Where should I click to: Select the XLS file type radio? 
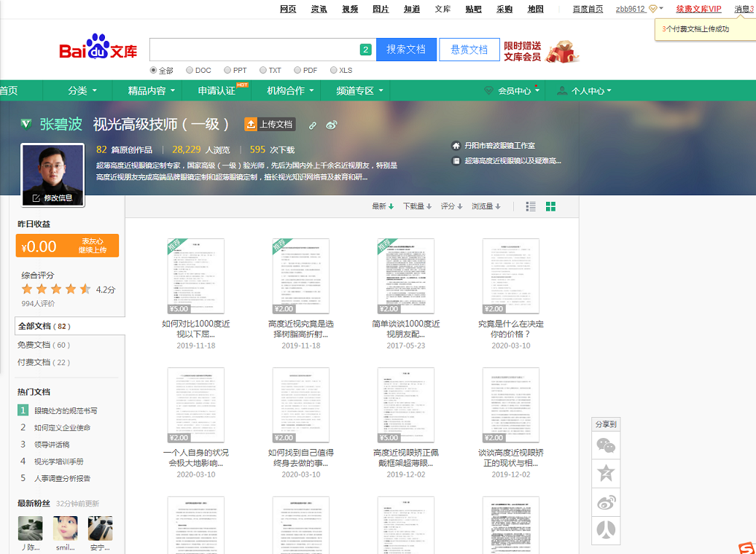click(333, 71)
